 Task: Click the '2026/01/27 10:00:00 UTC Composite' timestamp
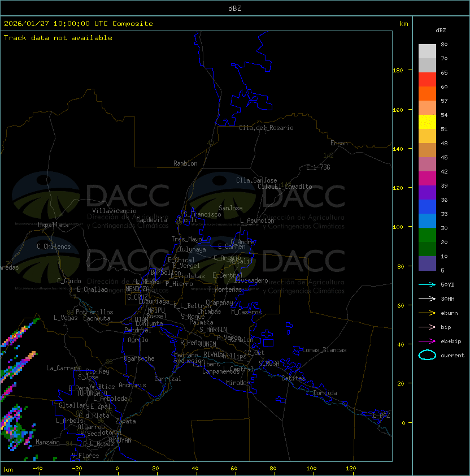pyautogui.click(x=79, y=24)
